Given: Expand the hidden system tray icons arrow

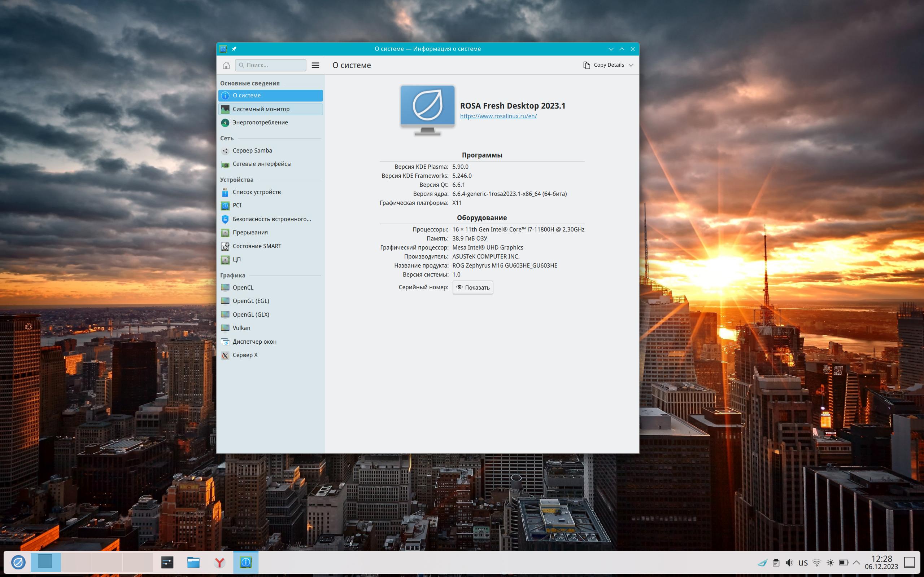Looking at the screenshot, I should tap(856, 563).
